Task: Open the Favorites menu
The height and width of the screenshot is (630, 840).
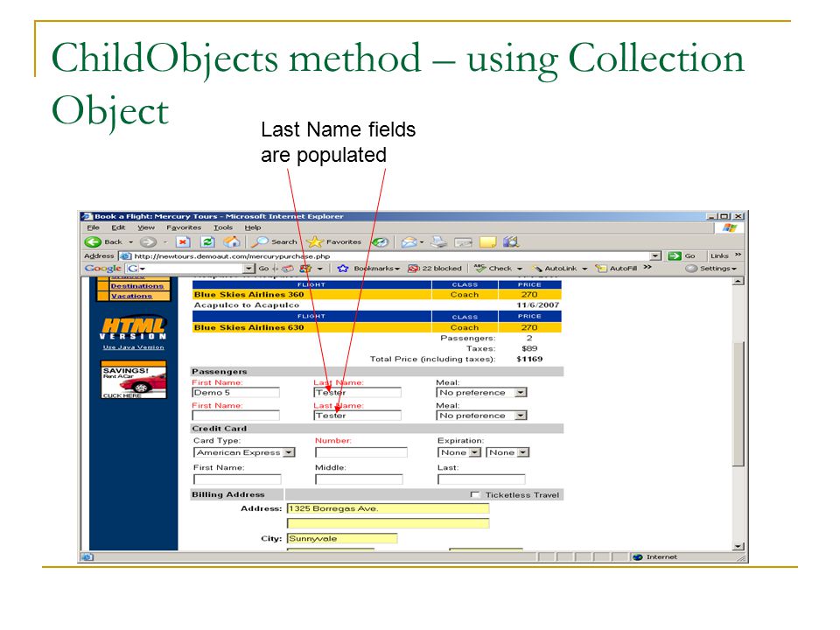Action: (x=184, y=227)
